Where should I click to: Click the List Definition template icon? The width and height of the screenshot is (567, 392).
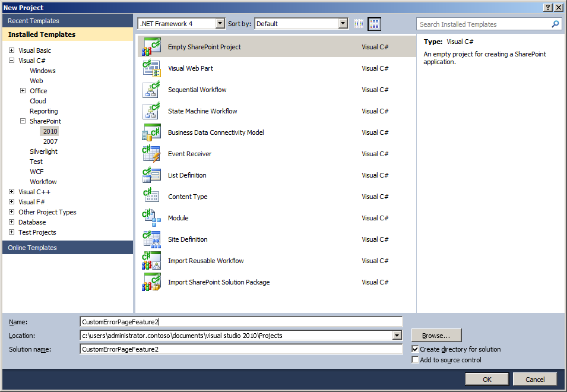(151, 175)
